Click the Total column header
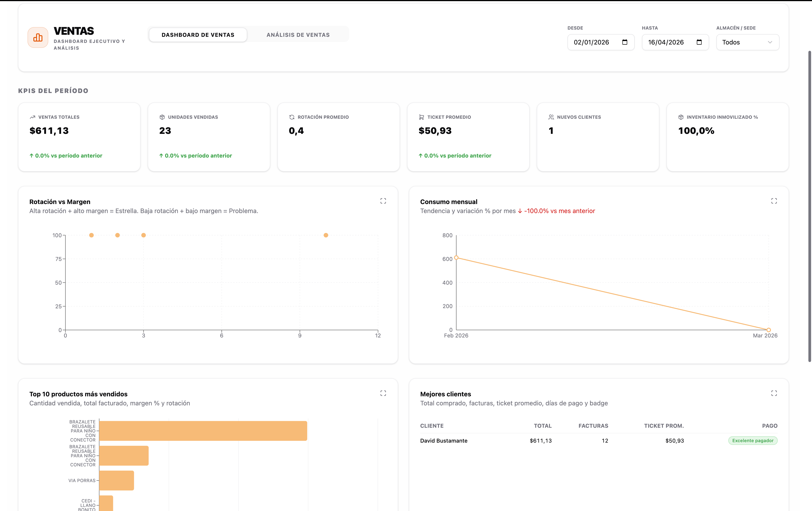This screenshot has width=812, height=511. pyautogui.click(x=542, y=426)
